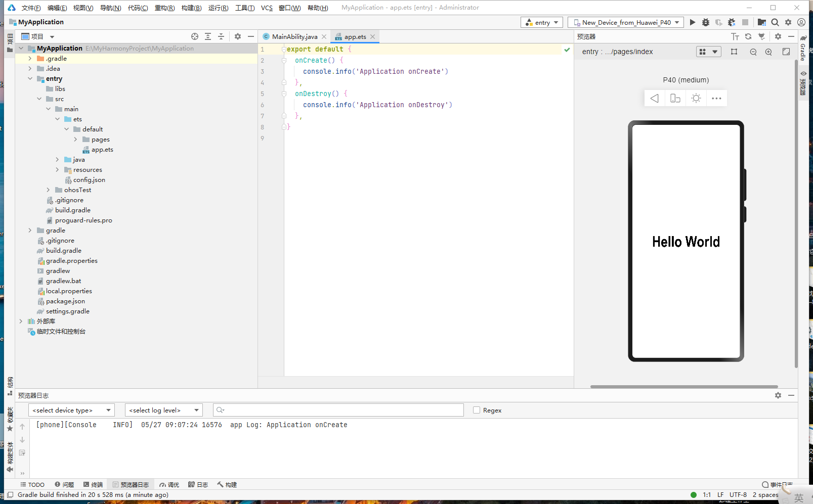This screenshot has height=504, width=813.
Task: Click the 2 spaces indent in status bar
Action: pyautogui.click(x=765, y=495)
